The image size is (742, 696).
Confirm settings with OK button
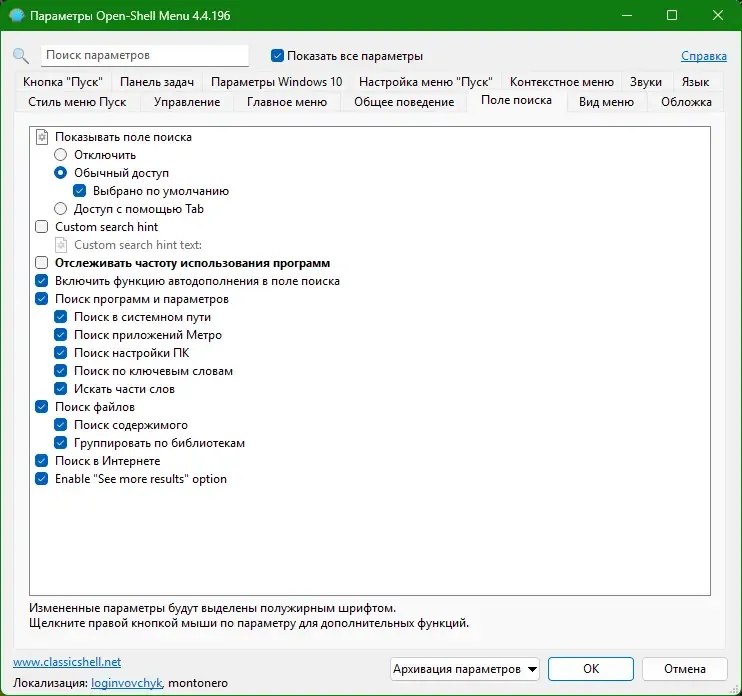click(x=591, y=669)
